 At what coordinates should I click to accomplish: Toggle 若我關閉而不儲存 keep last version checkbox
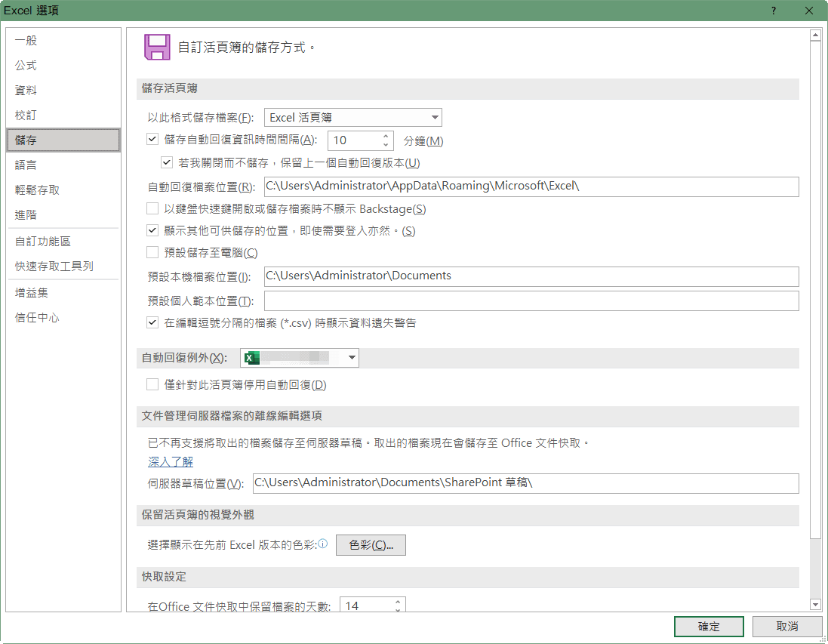coord(167,162)
